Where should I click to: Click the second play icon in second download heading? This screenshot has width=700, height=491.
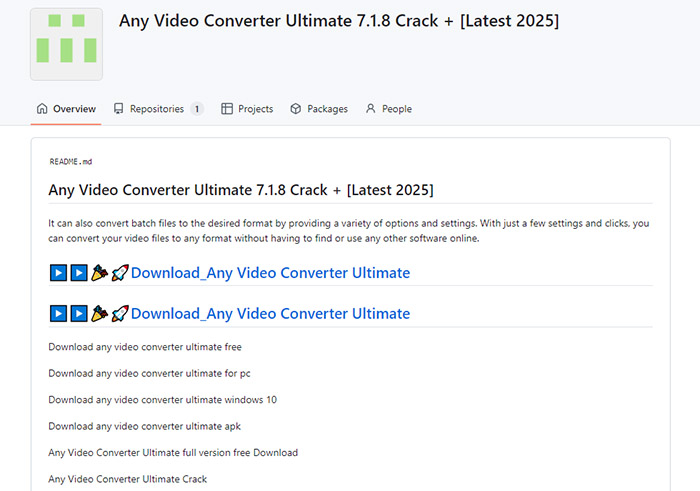(79, 313)
